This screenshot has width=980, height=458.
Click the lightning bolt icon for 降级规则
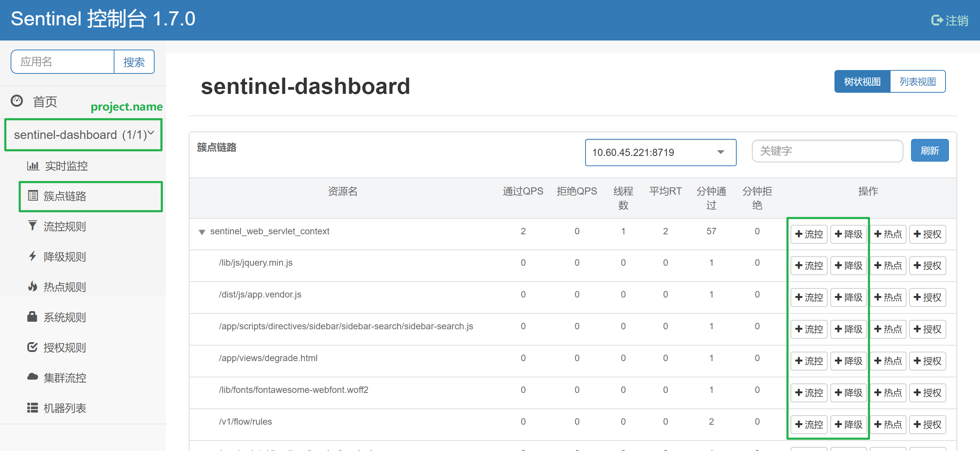tap(33, 257)
